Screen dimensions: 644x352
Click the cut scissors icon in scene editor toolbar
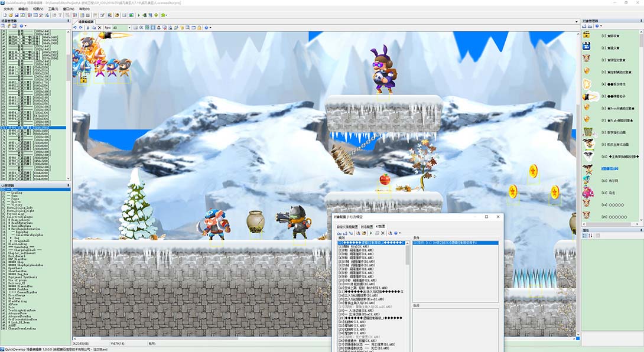pyautogui.click(x=88, y=28)
